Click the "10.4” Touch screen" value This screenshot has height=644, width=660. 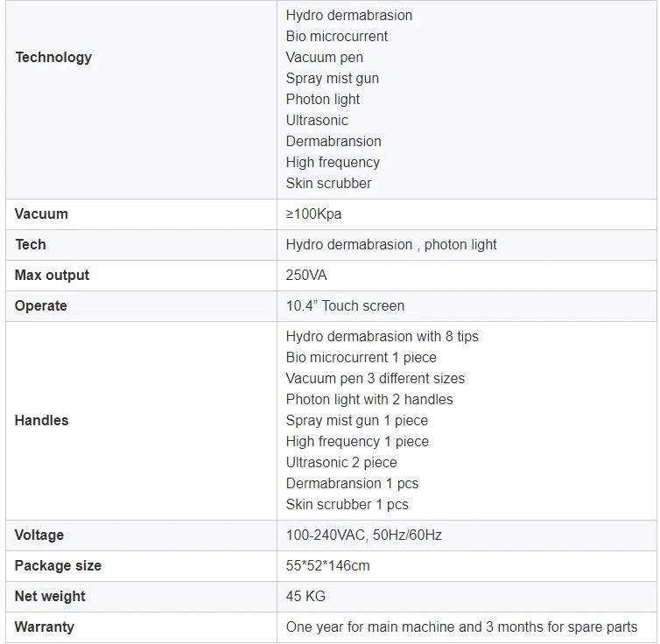[x=345, y=306]
